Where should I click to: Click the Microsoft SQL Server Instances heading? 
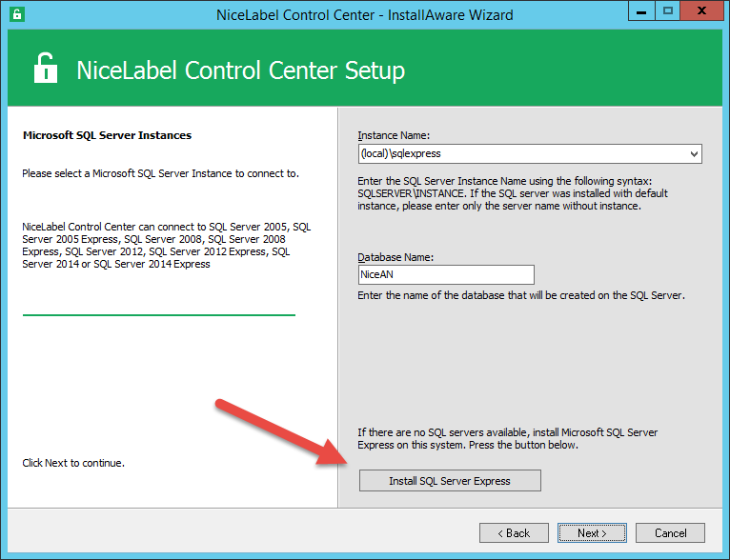(x=107, y=135)
